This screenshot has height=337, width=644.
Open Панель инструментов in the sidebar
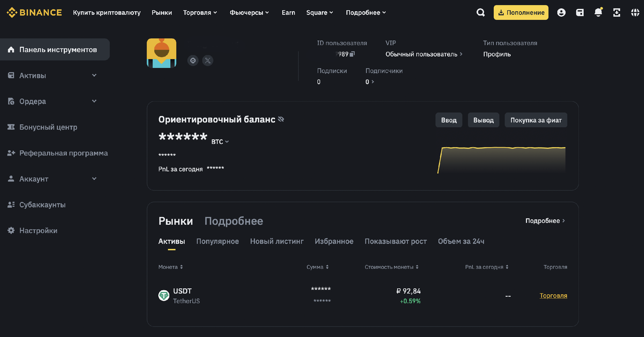click(x=55, y=49)
